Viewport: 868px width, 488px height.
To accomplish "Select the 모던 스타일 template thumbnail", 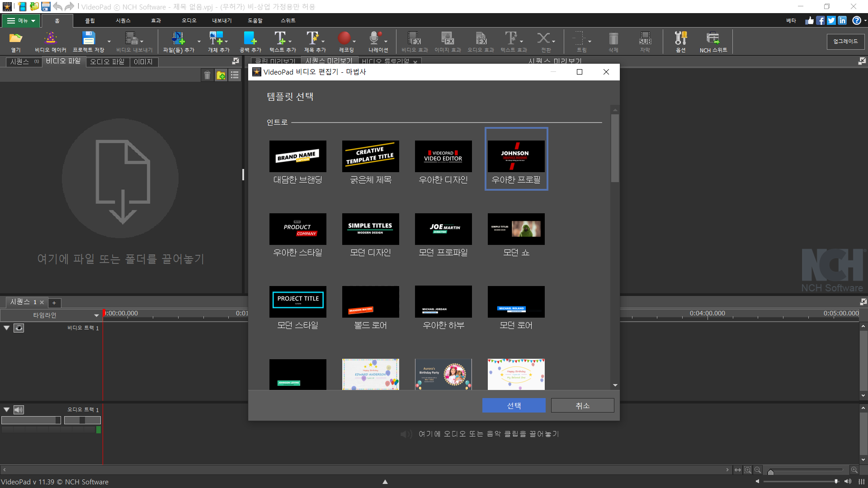I will point(297,302).
